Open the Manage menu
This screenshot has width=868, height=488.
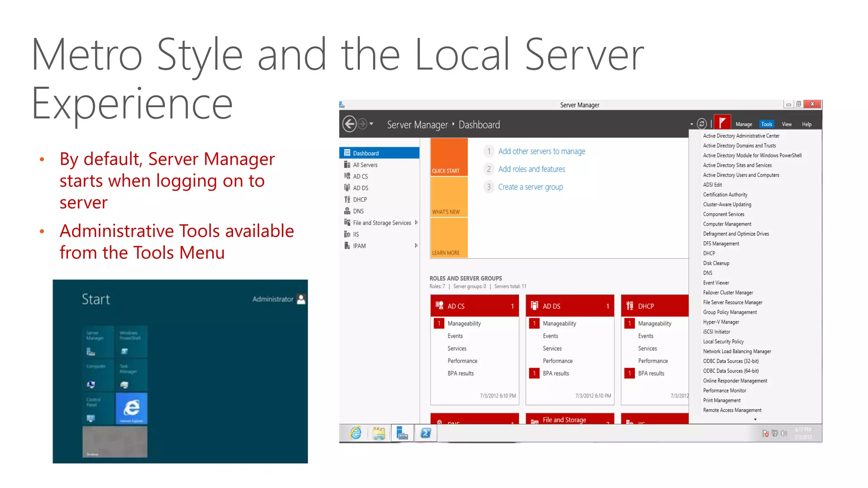click(744, 124)
